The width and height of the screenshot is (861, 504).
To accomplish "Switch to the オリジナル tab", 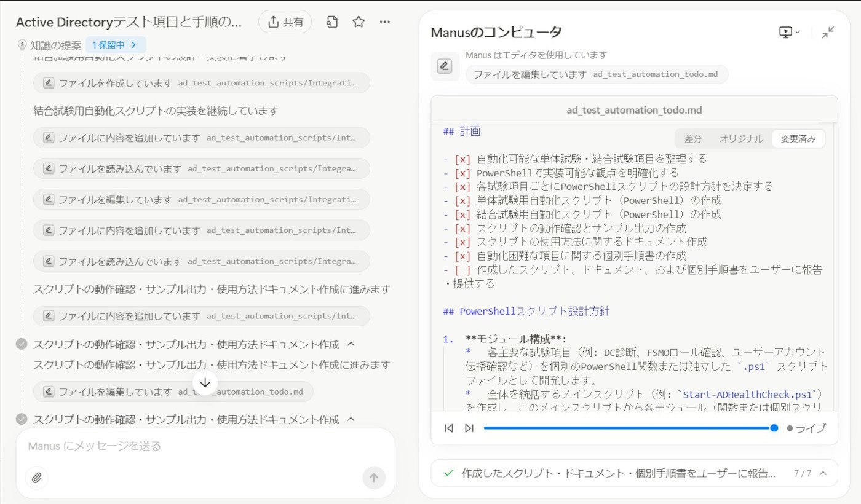I will point(741,139).
